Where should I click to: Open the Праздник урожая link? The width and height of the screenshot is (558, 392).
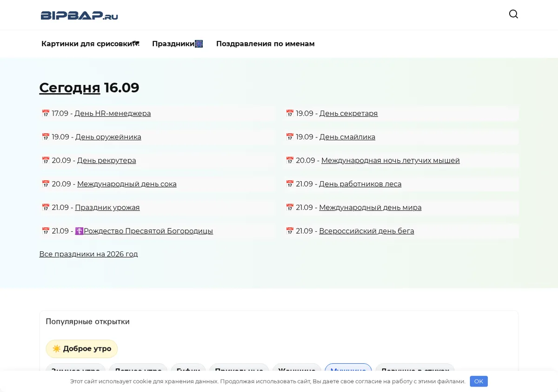pos(107,208)
